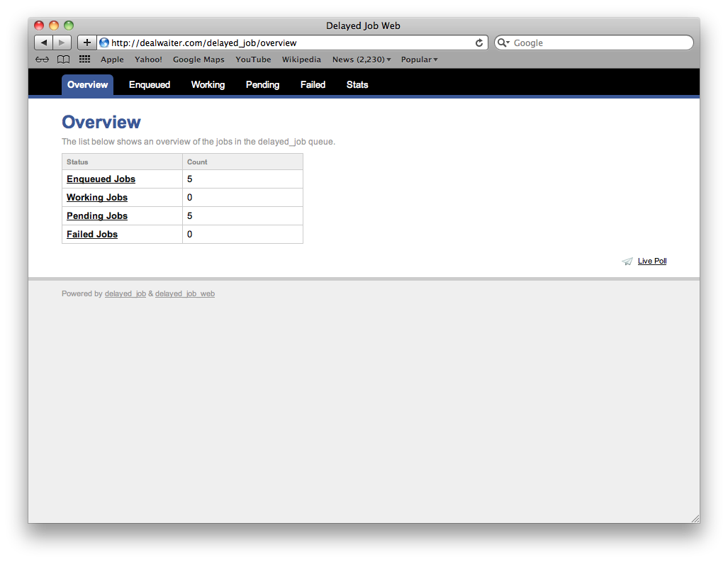Open a new tab with the plus icon

pyautogui.click(x=86, y=42)
